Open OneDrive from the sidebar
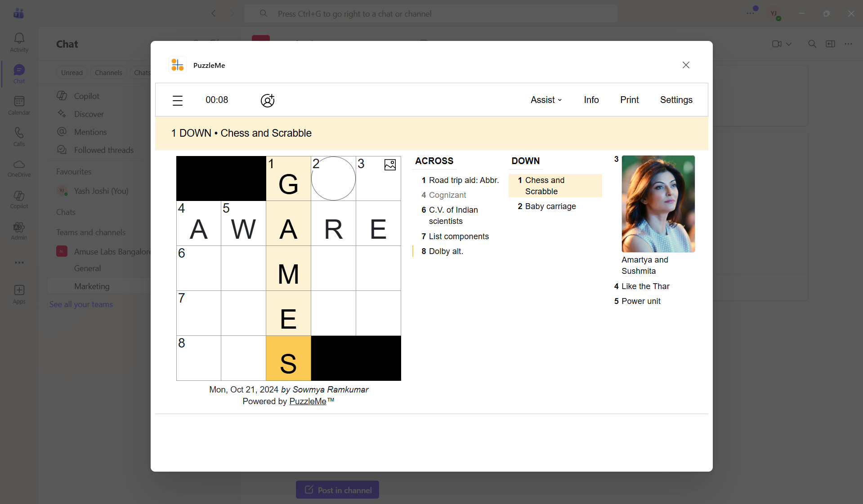The image size is (863, 504). 19,169
